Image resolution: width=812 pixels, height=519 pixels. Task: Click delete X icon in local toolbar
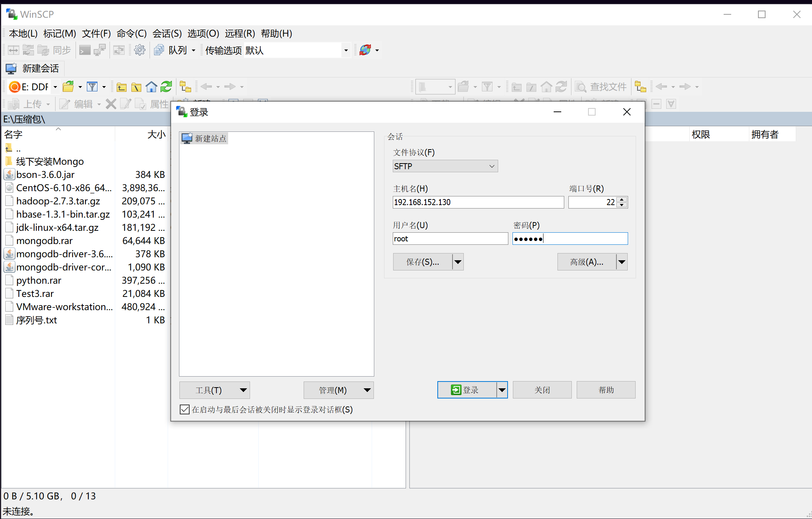click(111, 104)
